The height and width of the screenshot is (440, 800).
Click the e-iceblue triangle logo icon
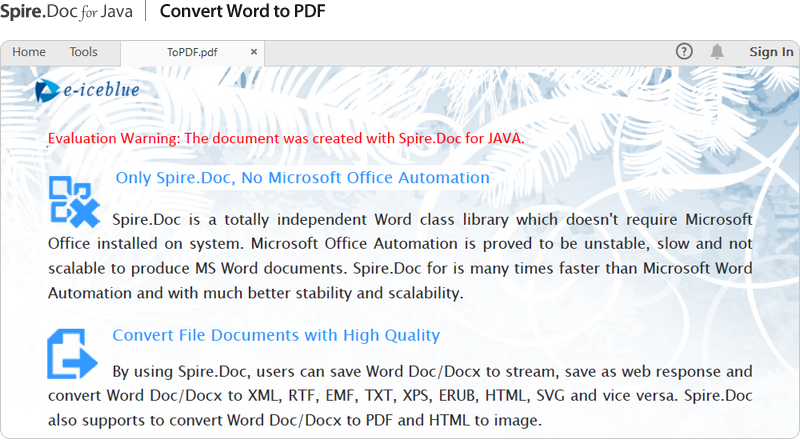coord(46,91)
